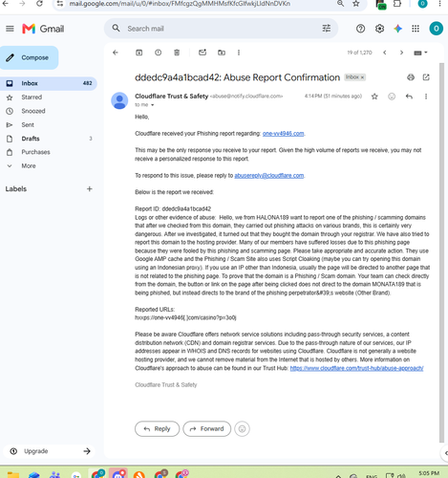This screenshot has width=448, height=478.
Task: Open the Cloudflare trust-hub abuse-approach link
Action: click(x=356, y=368)
